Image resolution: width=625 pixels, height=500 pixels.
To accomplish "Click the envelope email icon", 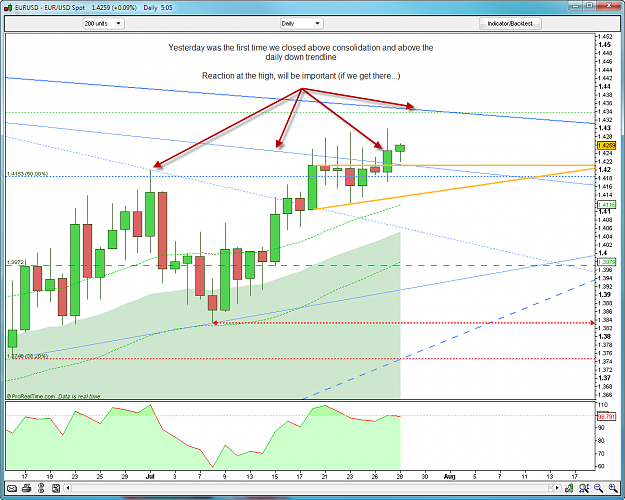I will pyautogui.click(x=12, y=488).
